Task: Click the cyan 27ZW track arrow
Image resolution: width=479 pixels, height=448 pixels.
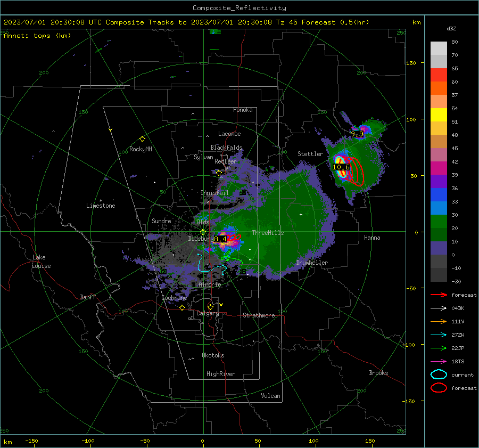Action: (439, 335)
